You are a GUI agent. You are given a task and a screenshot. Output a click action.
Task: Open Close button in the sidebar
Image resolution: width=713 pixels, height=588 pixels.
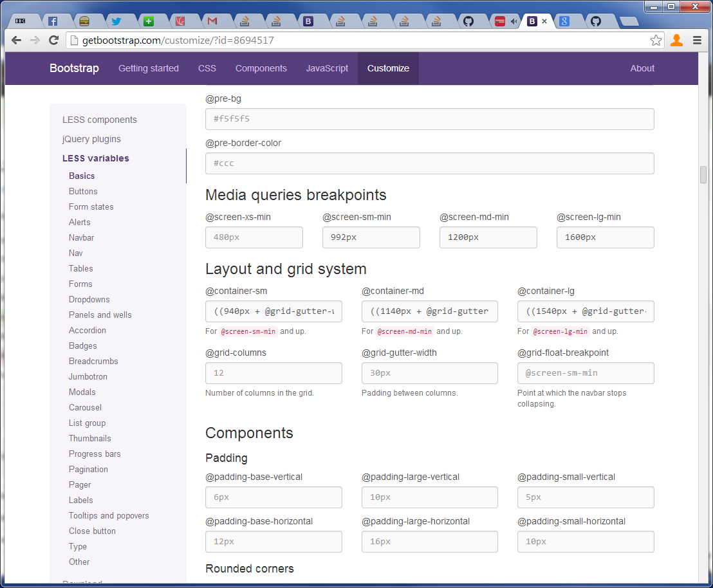click(x=92, y=531)
